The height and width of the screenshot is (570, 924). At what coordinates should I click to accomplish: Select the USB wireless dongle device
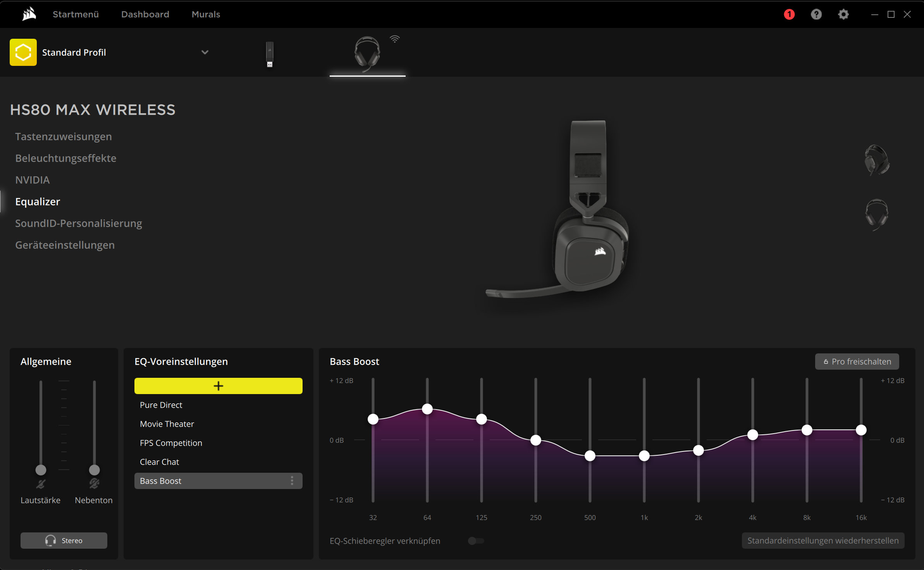click(270, 54)
